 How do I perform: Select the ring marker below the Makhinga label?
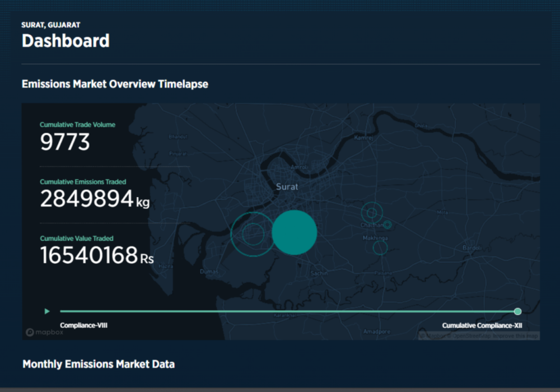380,247
